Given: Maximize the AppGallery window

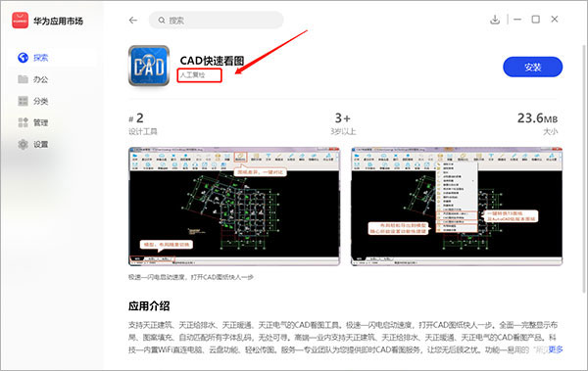Looking at the screenshot, I should tap(535, 20).
